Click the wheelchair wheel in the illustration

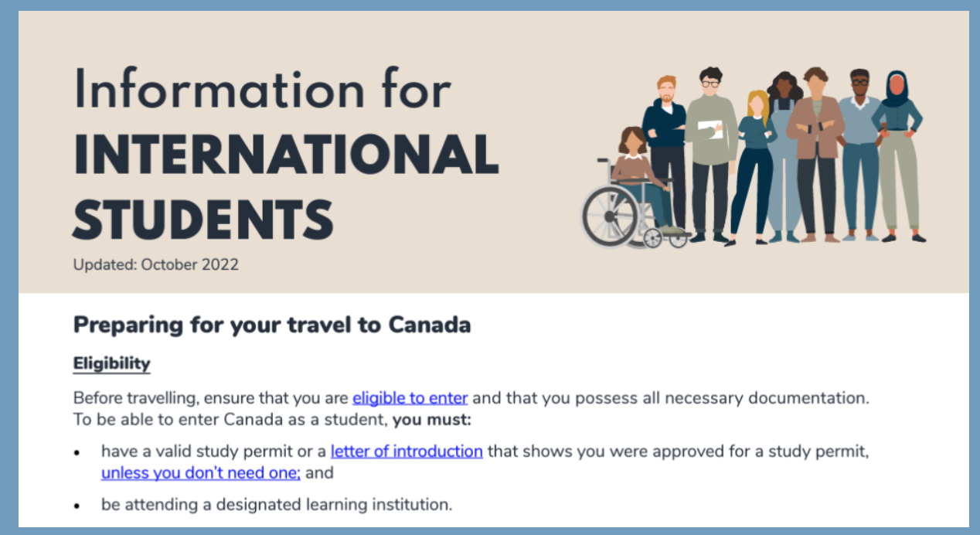(609, 216)
